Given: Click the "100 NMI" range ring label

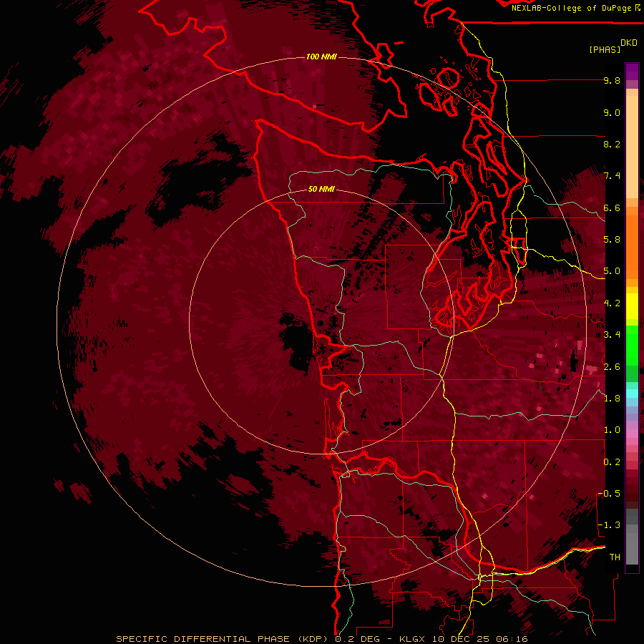Looking at the screenshot, I should click(x=321, y=57).
